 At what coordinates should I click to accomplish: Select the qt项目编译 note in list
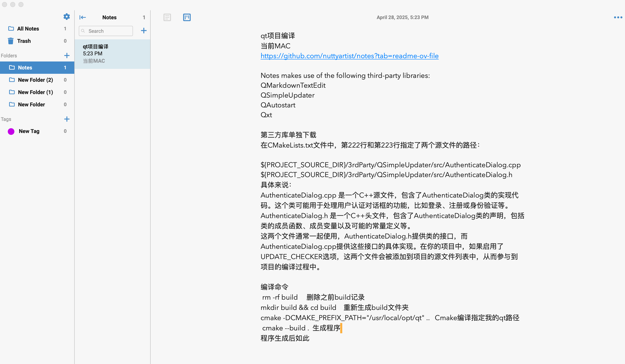click(x=112, y=54)
